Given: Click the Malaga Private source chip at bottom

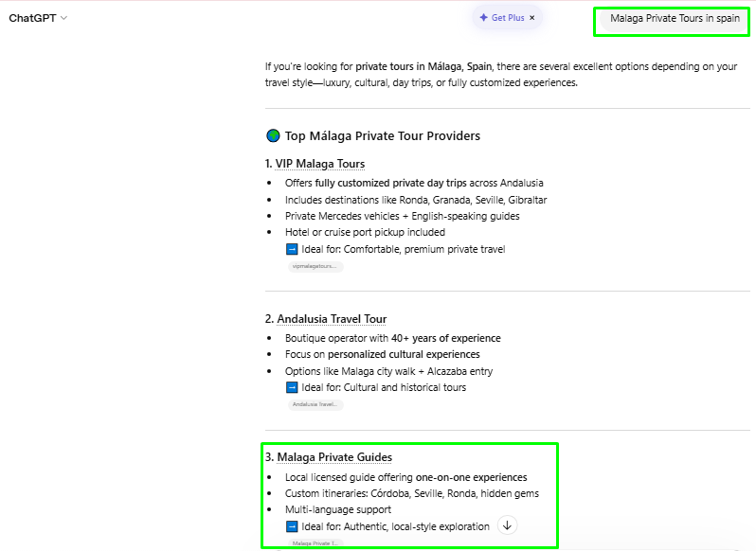Looking at the screenshot, I should tap(315, 543).
